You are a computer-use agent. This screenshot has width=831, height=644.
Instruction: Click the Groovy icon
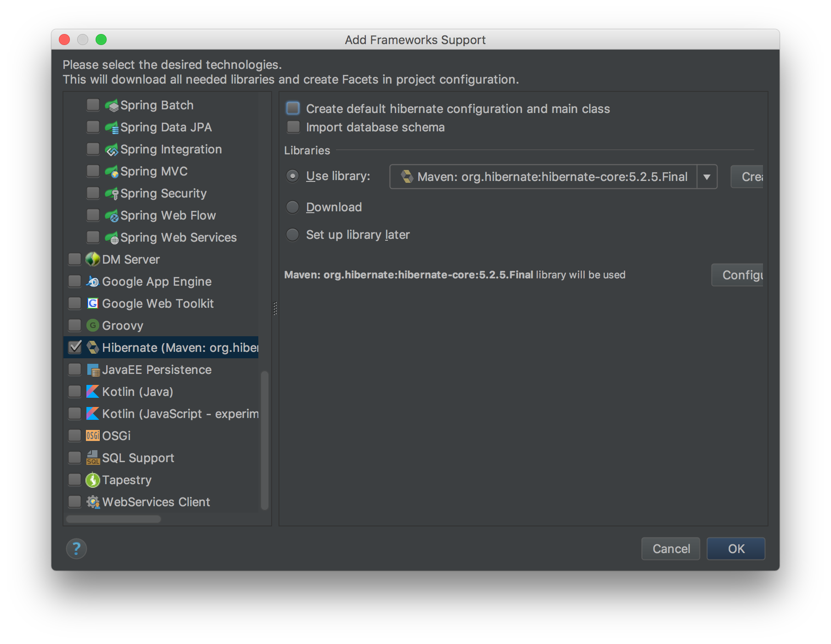[x=93, y=326]
